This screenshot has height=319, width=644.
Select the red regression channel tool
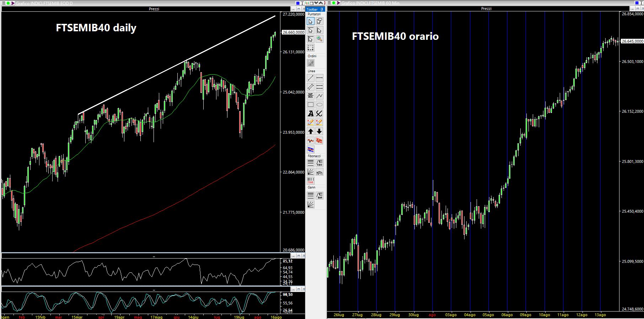coord(320,141)
